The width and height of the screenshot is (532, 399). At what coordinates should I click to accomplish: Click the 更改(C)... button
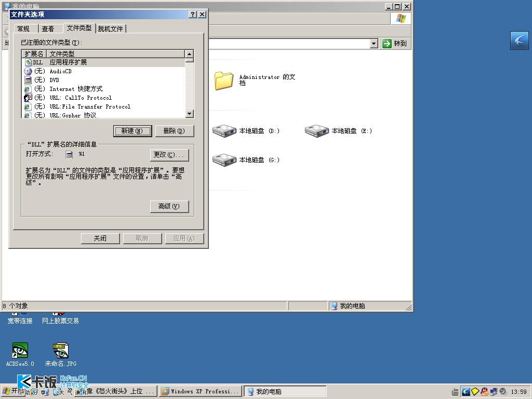169,155
